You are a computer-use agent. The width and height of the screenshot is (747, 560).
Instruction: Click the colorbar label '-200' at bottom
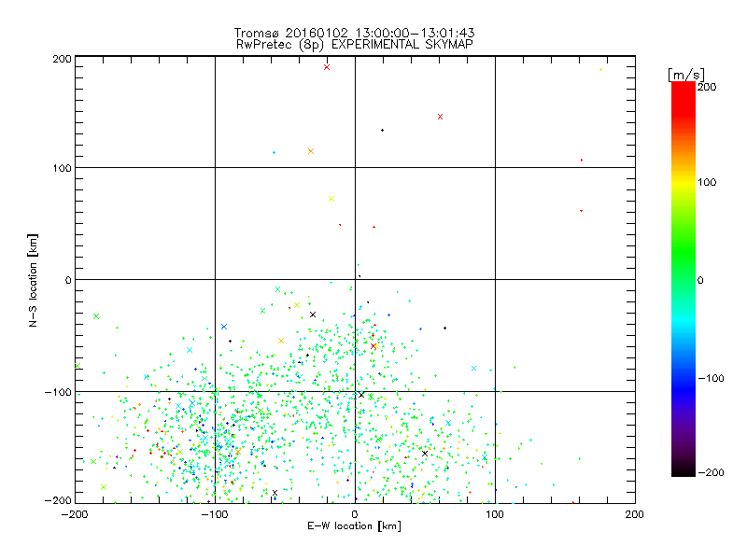711,472
